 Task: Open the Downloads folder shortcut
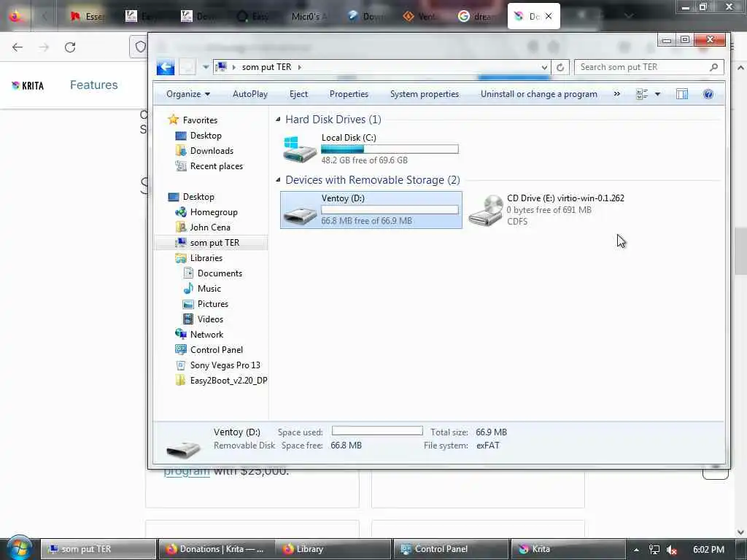click(x=212, y=150)
